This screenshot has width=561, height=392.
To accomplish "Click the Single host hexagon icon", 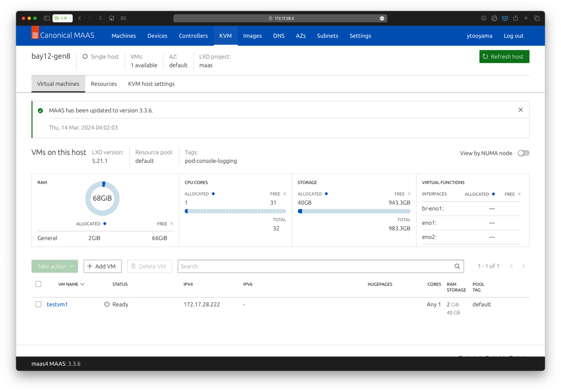I will [x=85, y=57].
